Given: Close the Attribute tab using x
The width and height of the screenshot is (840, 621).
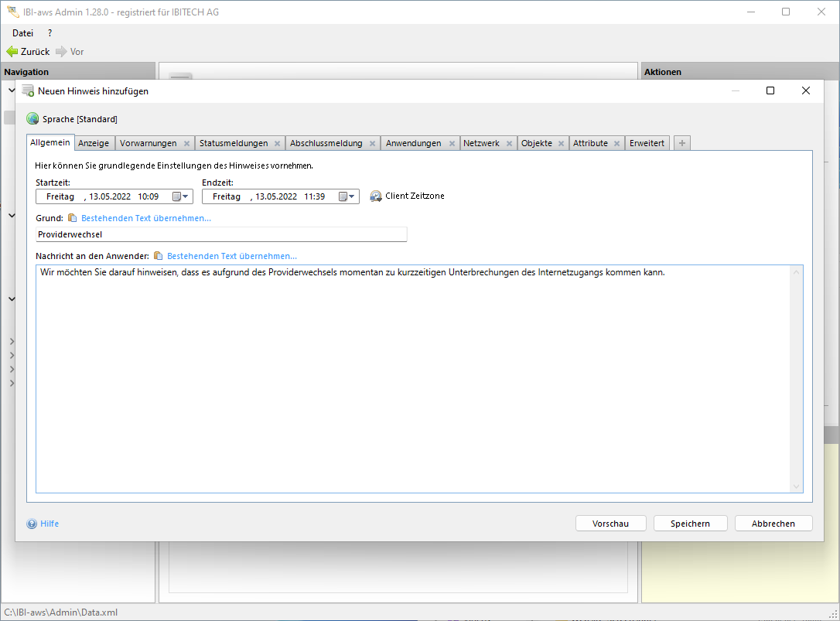Looking at the screenshot, I should 617,144.
